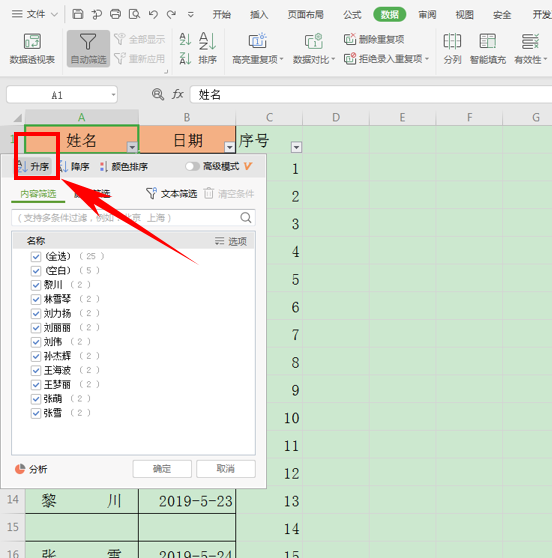Click the 确定 confirm button

[x=162, y=469]
